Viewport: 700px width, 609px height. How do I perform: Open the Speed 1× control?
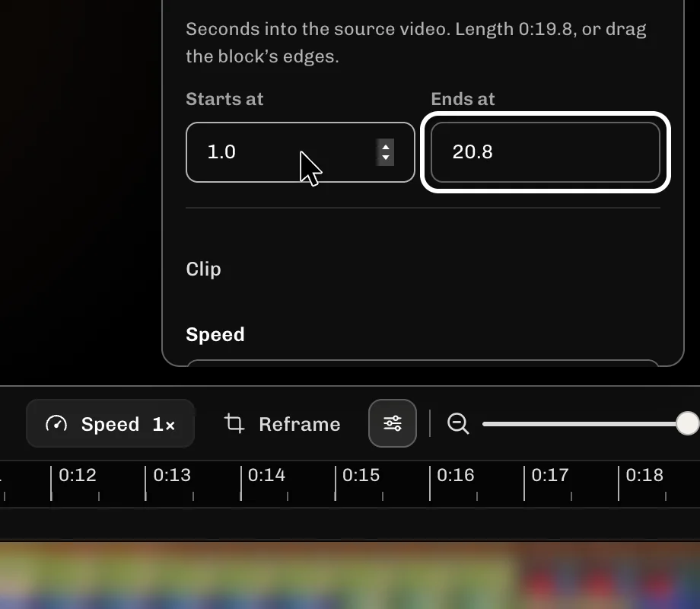tap(110, 423)
